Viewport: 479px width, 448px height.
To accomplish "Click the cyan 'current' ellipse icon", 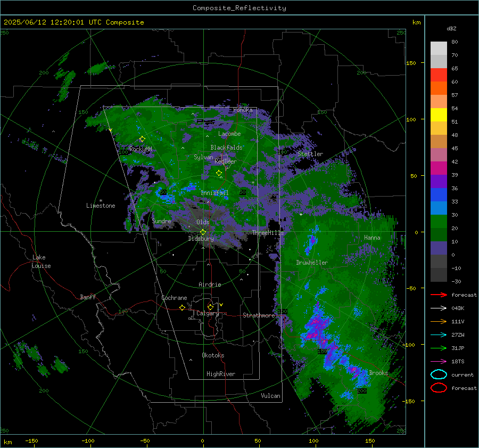I will pyautogui.click(x=439, y=374).
